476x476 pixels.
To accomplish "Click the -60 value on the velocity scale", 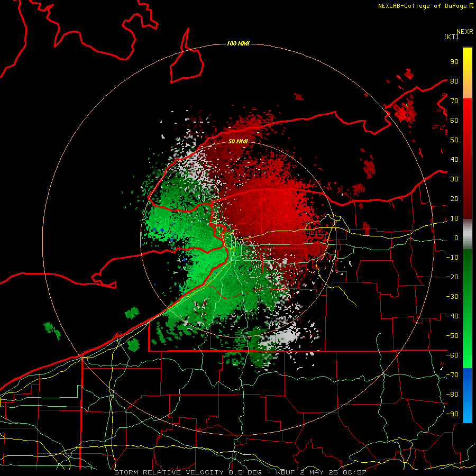I will point(452,355).
